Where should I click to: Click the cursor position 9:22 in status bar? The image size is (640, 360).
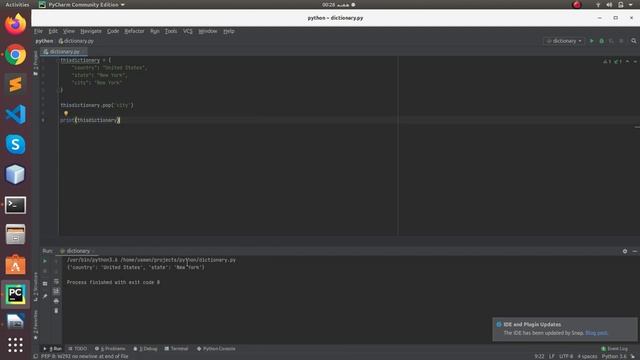[x=539, y=356]
